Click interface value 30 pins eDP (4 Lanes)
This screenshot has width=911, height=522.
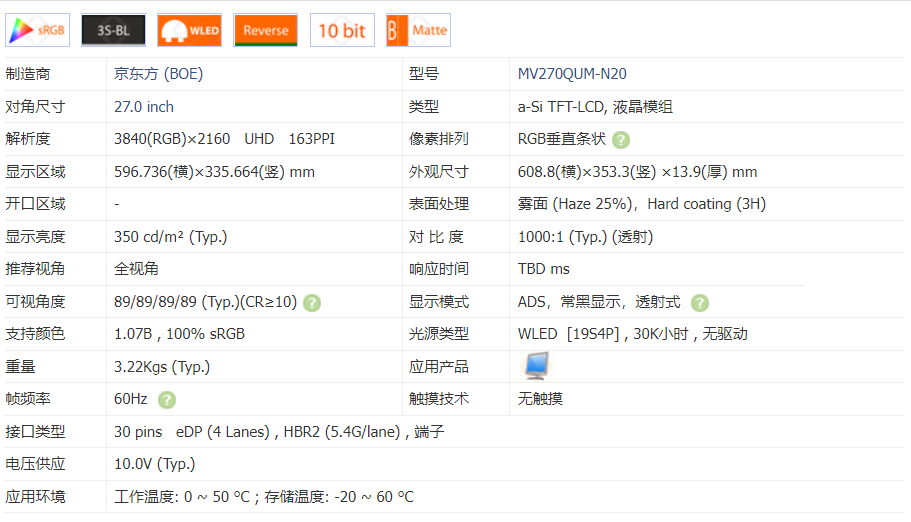coord(279,432)
